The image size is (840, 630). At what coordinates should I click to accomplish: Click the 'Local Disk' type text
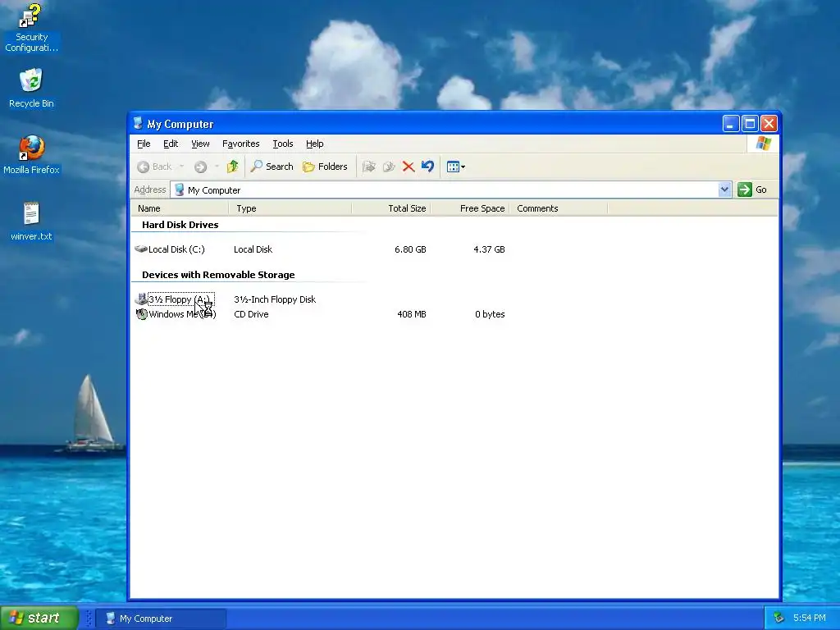pyautogui.click(x=253, y=249)
